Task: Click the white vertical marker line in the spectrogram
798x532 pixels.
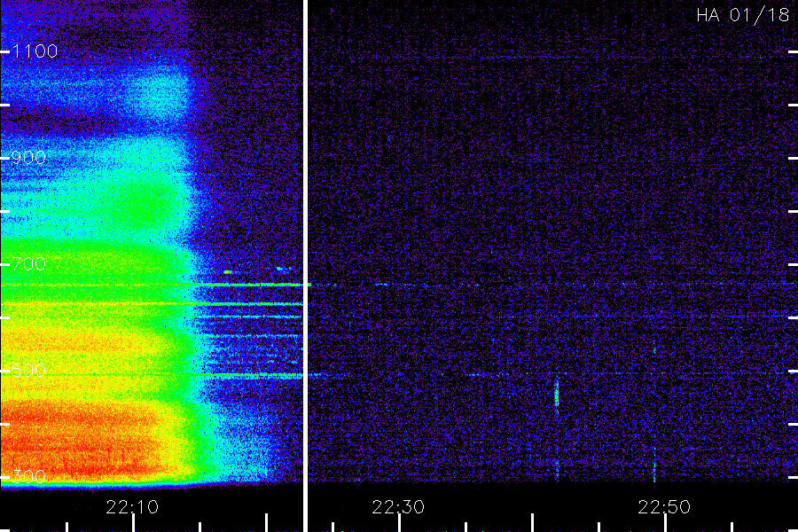Action: pos(305,266)
